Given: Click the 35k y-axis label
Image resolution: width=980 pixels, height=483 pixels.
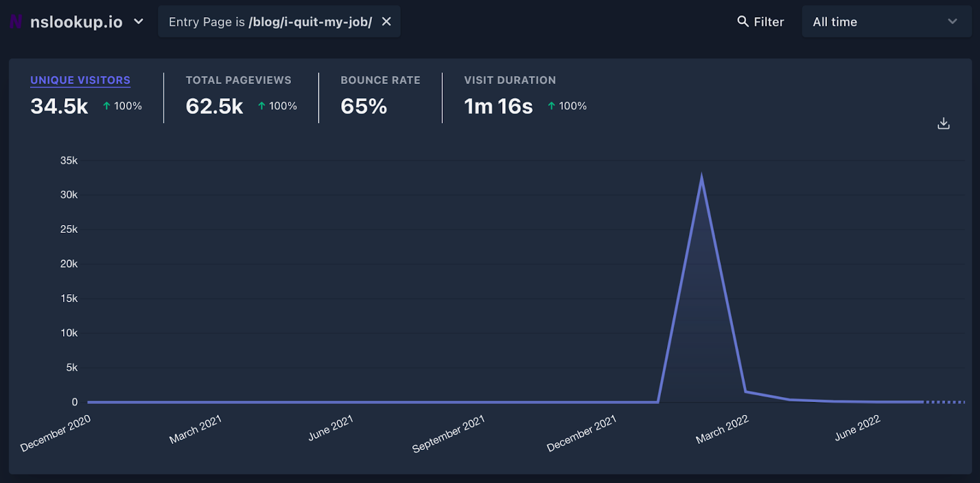Looking at the screenshot, I should tap(69, 161).
